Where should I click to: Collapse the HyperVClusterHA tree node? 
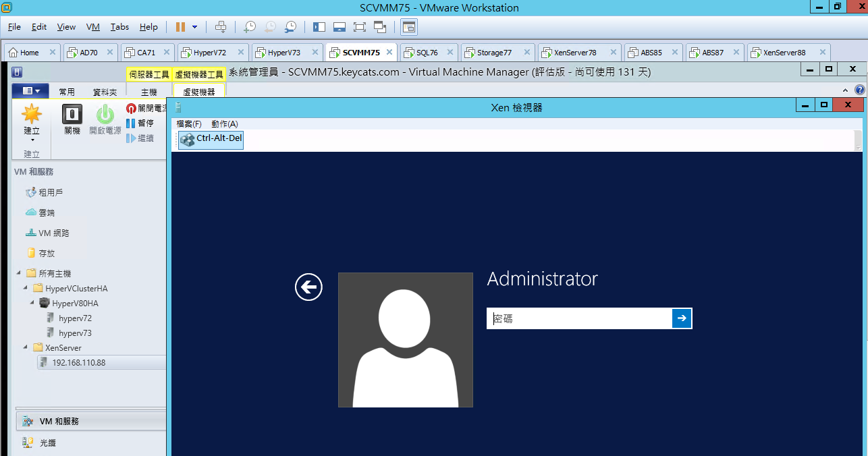pyautogui.click(x=25, y=288)
